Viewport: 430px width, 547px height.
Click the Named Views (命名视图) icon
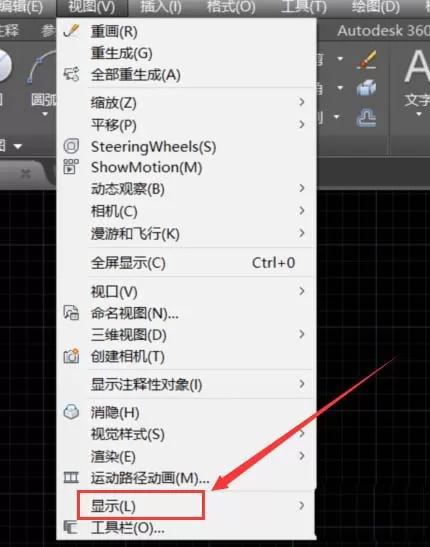(x=71, y=313)
